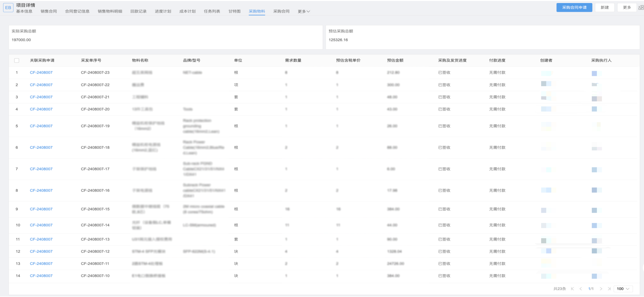The height and width of the screenshot is (297, 644).
Task: Click actual purchase total 197000.00
Action: [x=21, y=40]
